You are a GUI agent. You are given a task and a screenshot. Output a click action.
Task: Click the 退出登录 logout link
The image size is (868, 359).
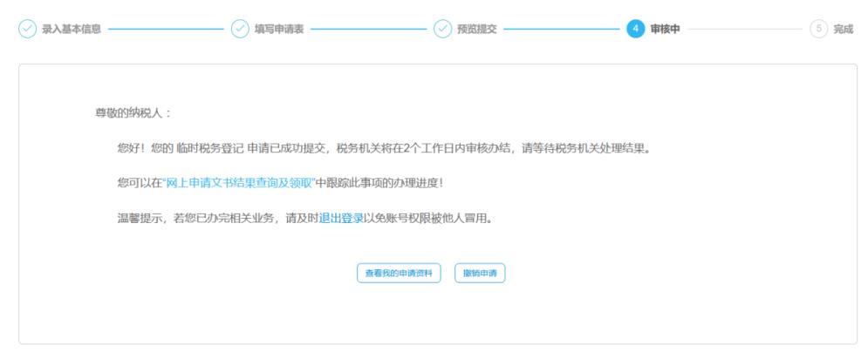(x=341, y=218)
